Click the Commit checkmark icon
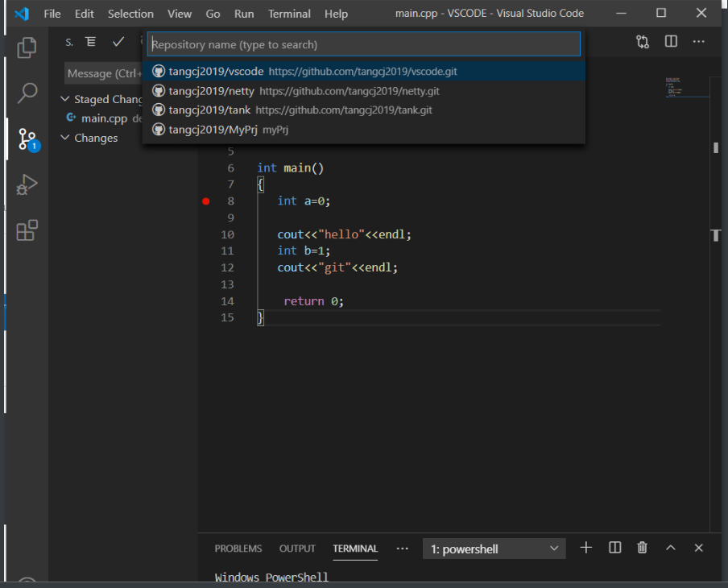Viewport: 728px width, 588px height. click(x=118, y=42)
